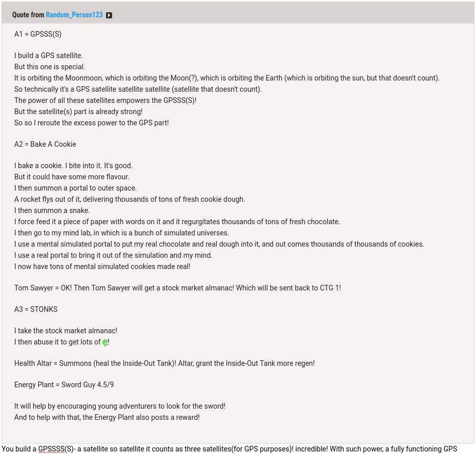Click the line about rerouting excess power
The width and height of the screenshot is (476, 454).
coord(91,123)
